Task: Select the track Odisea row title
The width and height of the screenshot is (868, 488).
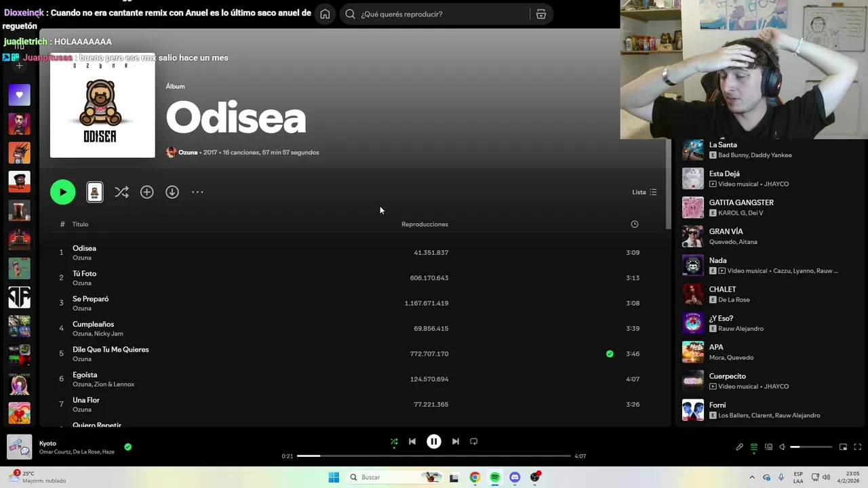Action: coord(84,248)
